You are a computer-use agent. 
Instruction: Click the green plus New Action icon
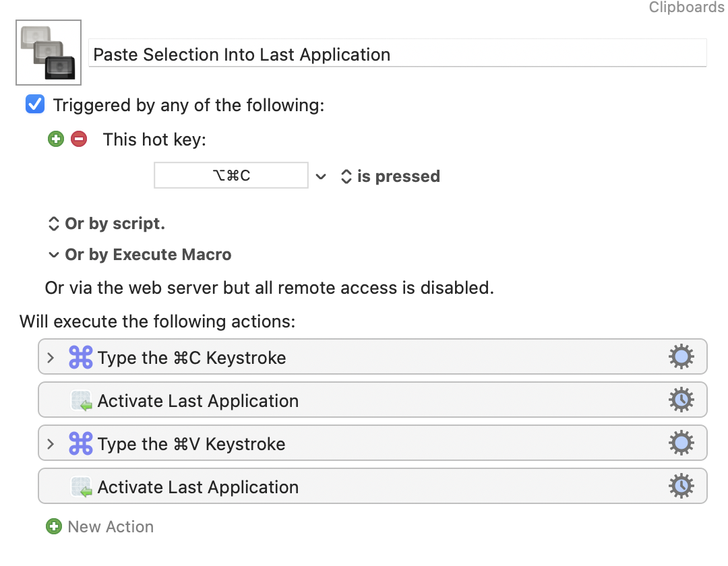pos(53,526)
